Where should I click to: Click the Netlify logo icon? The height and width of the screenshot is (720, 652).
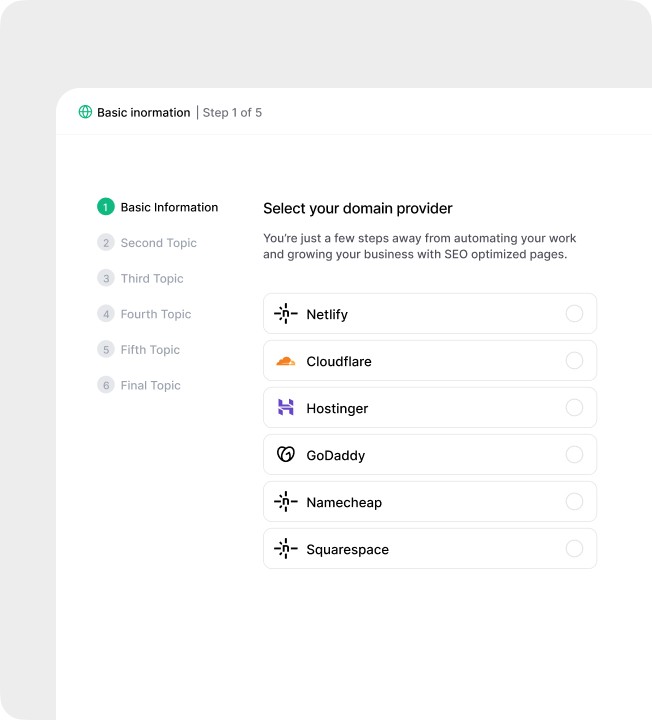pyautogui.click(x=286, y=314)
